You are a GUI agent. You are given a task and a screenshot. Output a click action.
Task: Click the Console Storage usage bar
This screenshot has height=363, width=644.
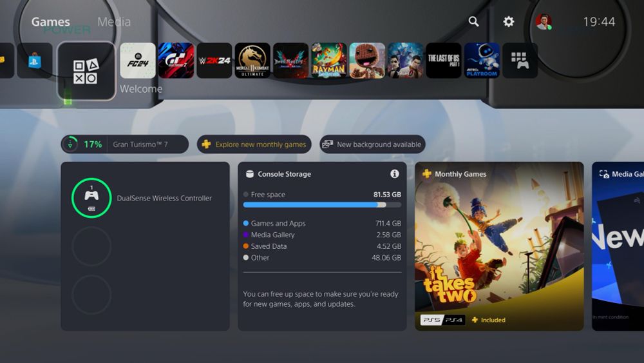[322, 205]
